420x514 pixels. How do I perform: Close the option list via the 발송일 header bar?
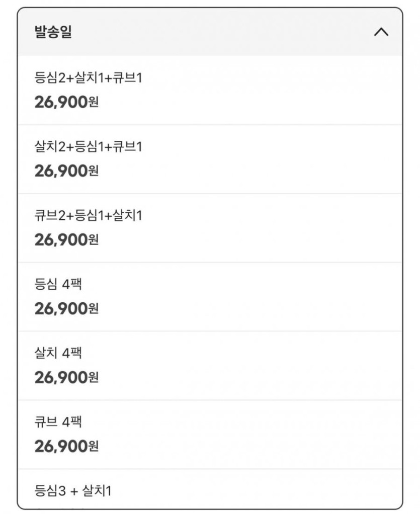211,32
